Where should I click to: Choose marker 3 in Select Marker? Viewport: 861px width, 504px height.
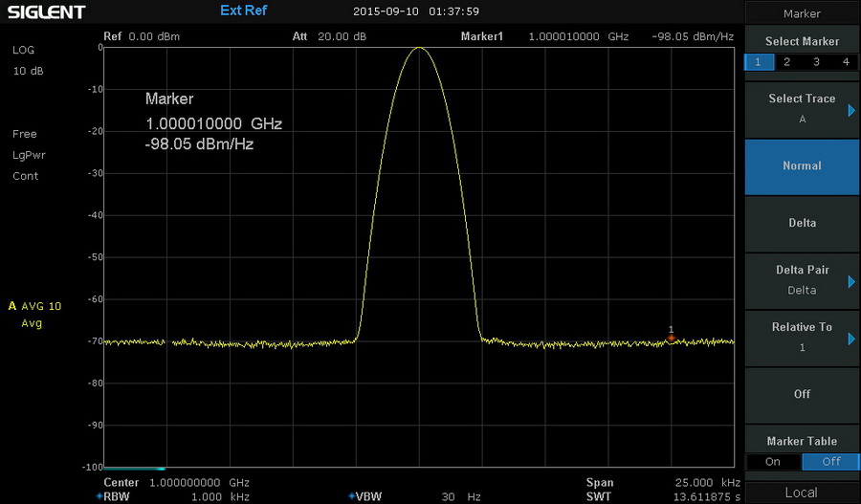tap(816, 61)
